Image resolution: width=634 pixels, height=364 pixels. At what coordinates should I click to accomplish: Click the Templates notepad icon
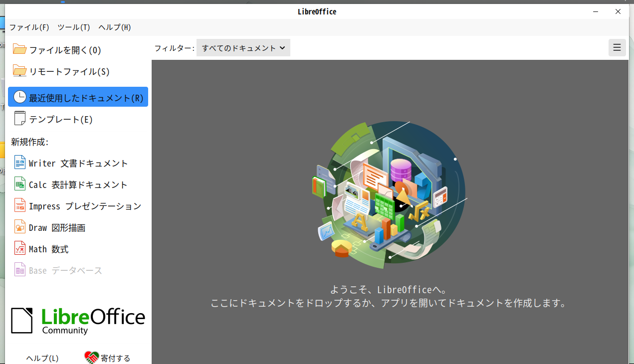coord(19,119)
